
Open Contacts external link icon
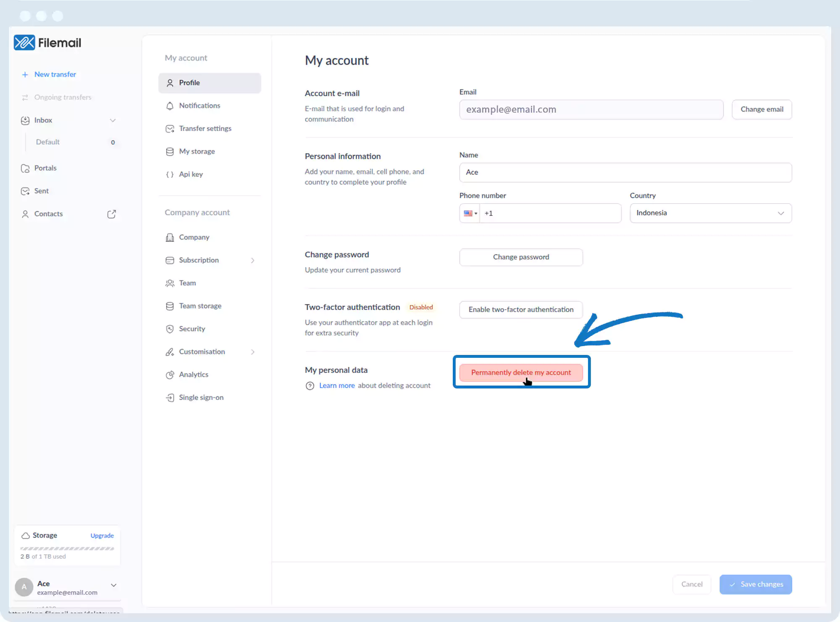tap(111, 214)
